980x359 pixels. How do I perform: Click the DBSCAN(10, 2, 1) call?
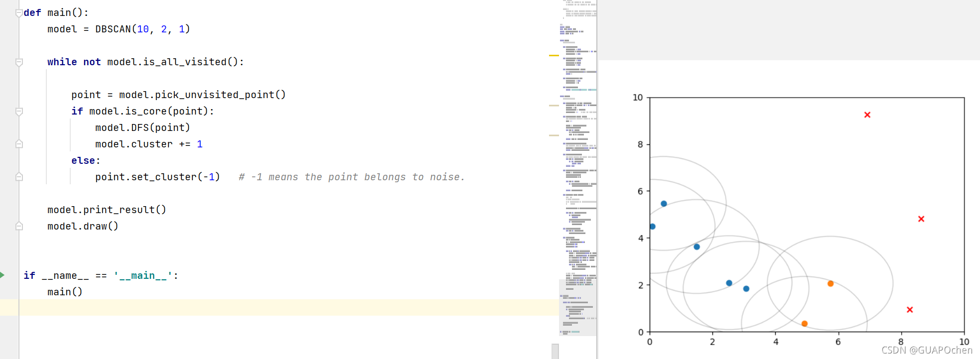coord(142,29)
